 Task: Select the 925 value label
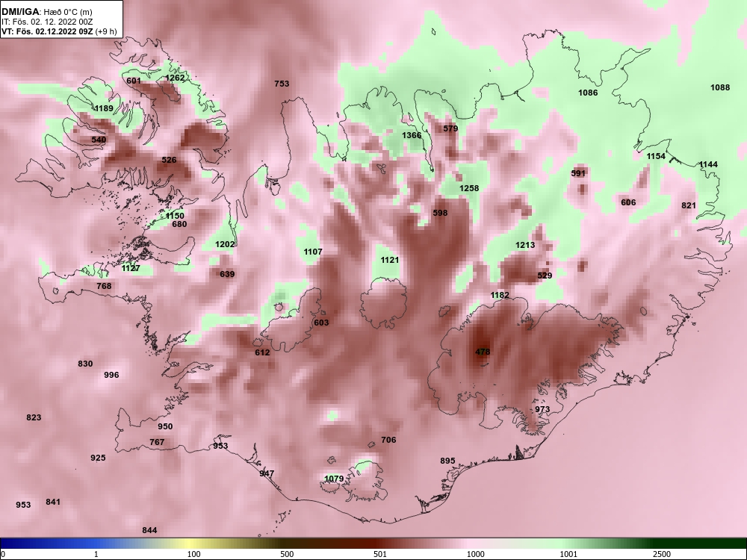tap(98, 458)
